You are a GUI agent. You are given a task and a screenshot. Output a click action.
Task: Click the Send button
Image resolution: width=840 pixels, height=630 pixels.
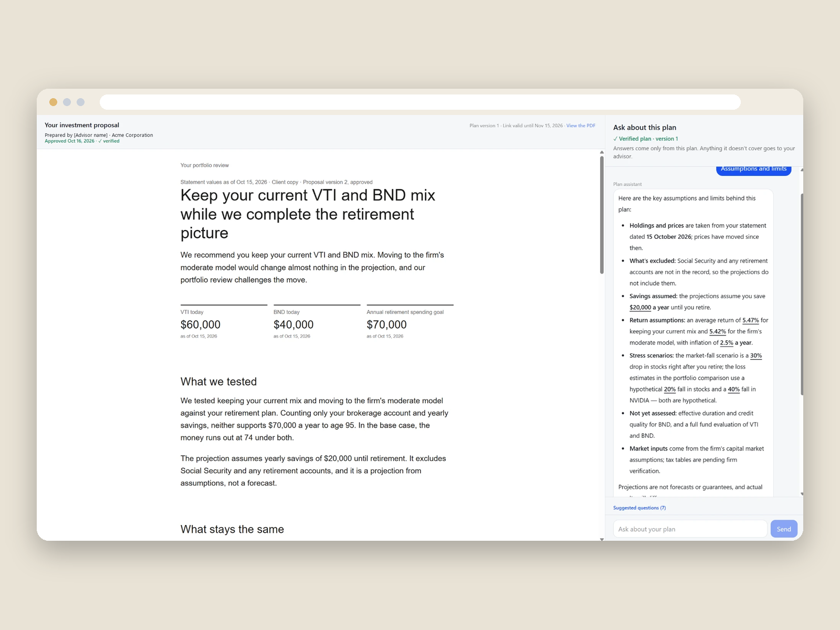click(784, 529)
